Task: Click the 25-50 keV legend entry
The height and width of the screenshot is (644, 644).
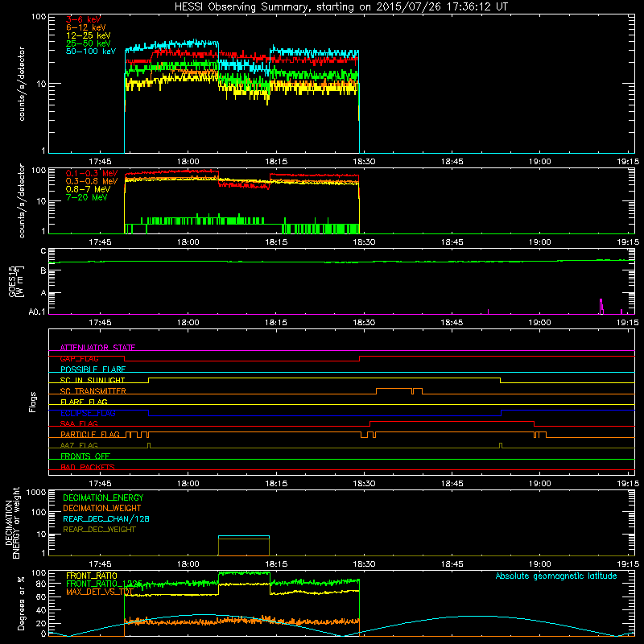Action: [89, 43]
